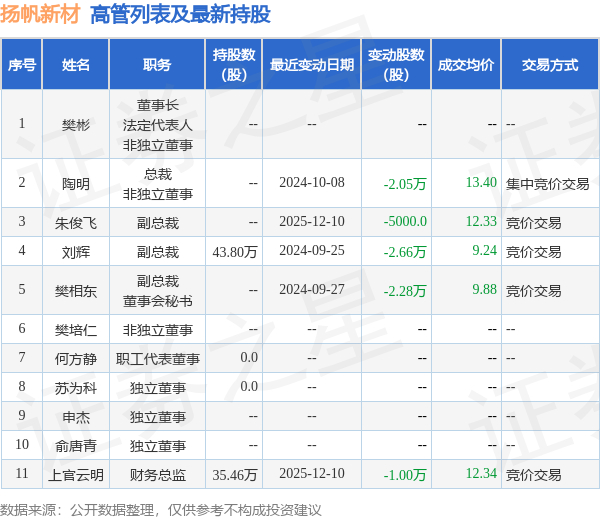
Task: Click the -1.00万 change value
Action: click(x=405, y=475)
